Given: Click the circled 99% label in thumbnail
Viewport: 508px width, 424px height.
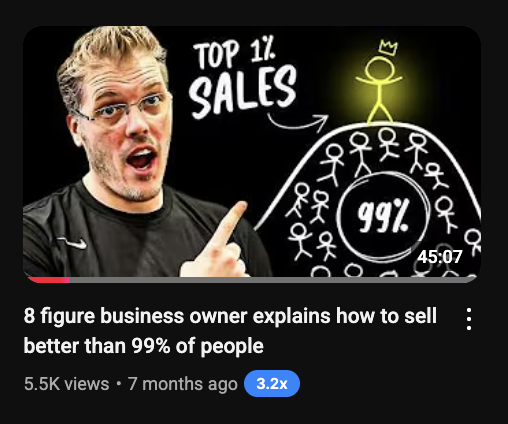Looking at the screenshot, I should click(x=383, y=217).
